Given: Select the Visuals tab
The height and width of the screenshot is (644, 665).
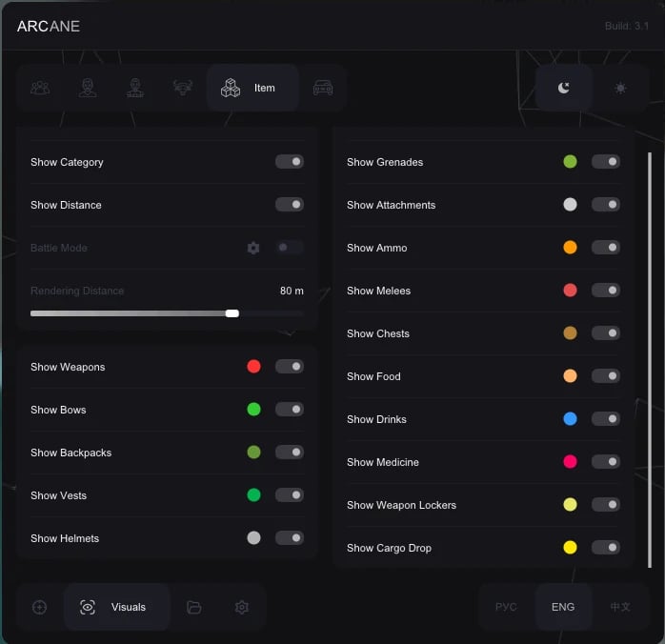Looking at the screenshot, I should [x=117, y=607].
